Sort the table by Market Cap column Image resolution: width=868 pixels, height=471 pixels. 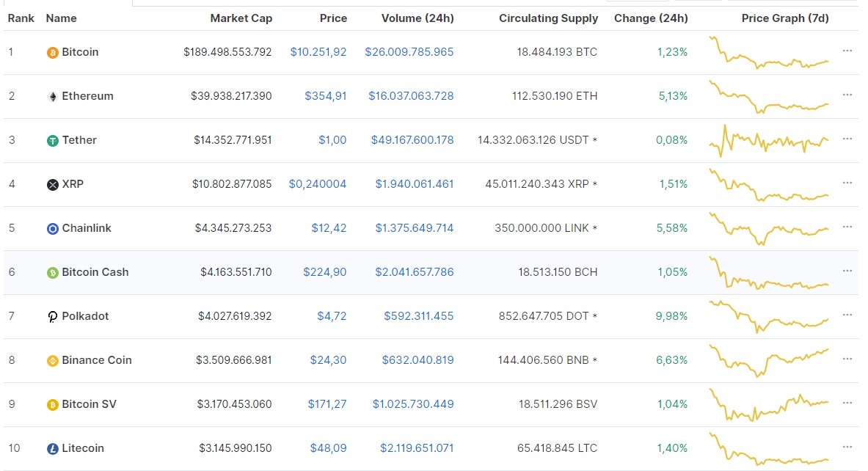click(x=241, y=18)
